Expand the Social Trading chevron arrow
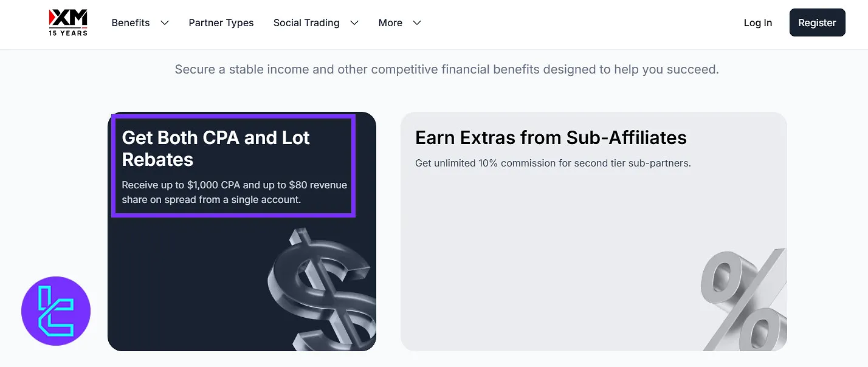The image size is (868, 367). pyautogui.click(x=354, y=23)
